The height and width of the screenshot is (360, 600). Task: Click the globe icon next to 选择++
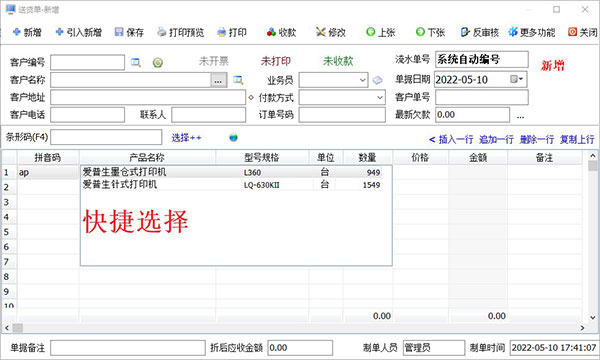coord(233,138)
